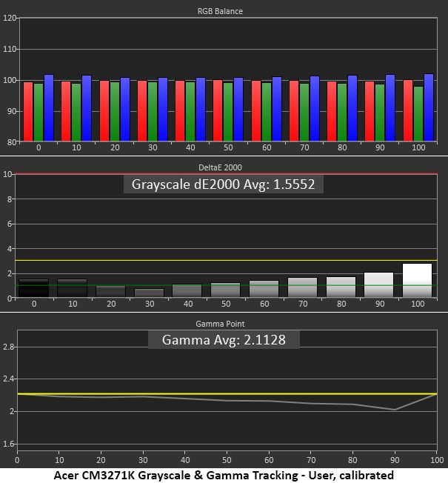
Task: Click the 8 label on DeltaE y-axis
Action: 10,199
